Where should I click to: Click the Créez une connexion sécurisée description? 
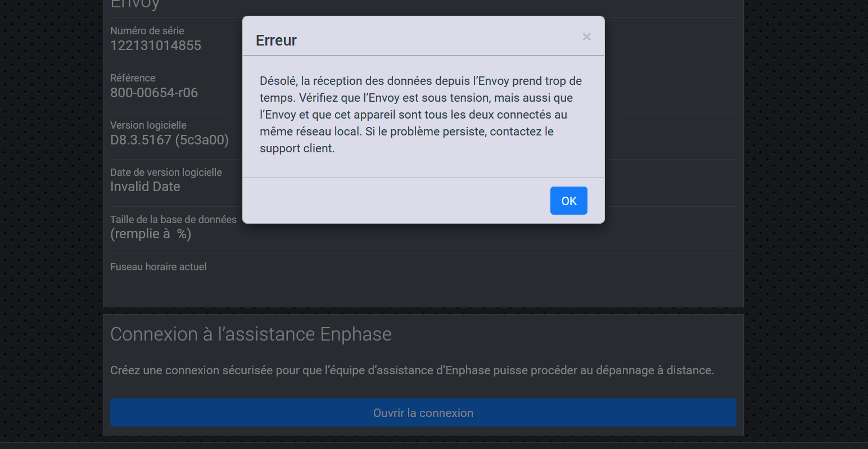click(412, 370)
